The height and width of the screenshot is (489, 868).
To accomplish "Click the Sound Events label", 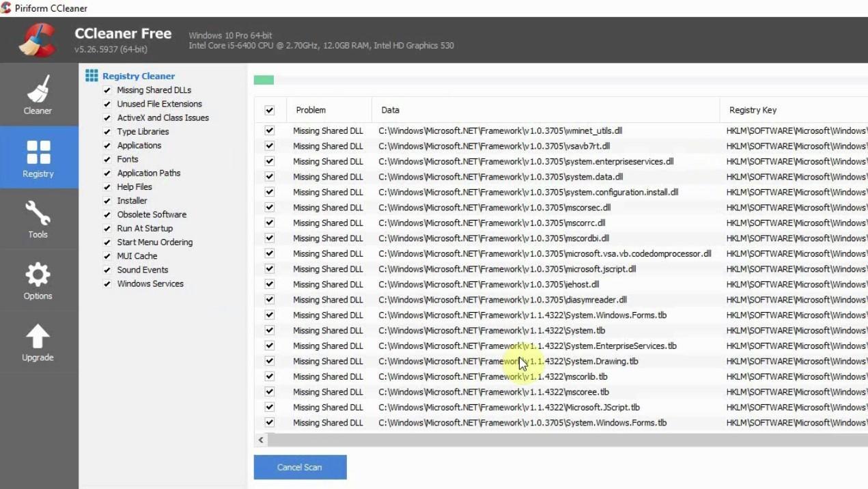I will click(x=143, y=270).
